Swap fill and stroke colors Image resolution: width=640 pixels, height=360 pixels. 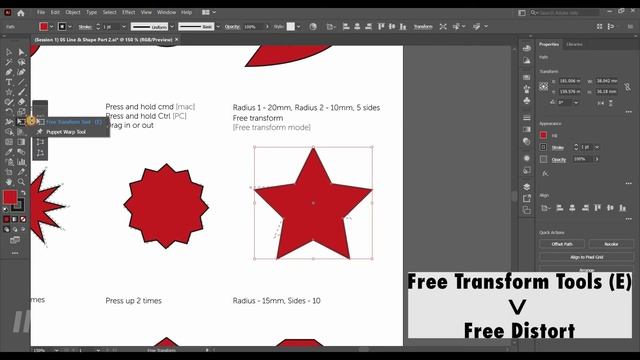pos(23,192)
